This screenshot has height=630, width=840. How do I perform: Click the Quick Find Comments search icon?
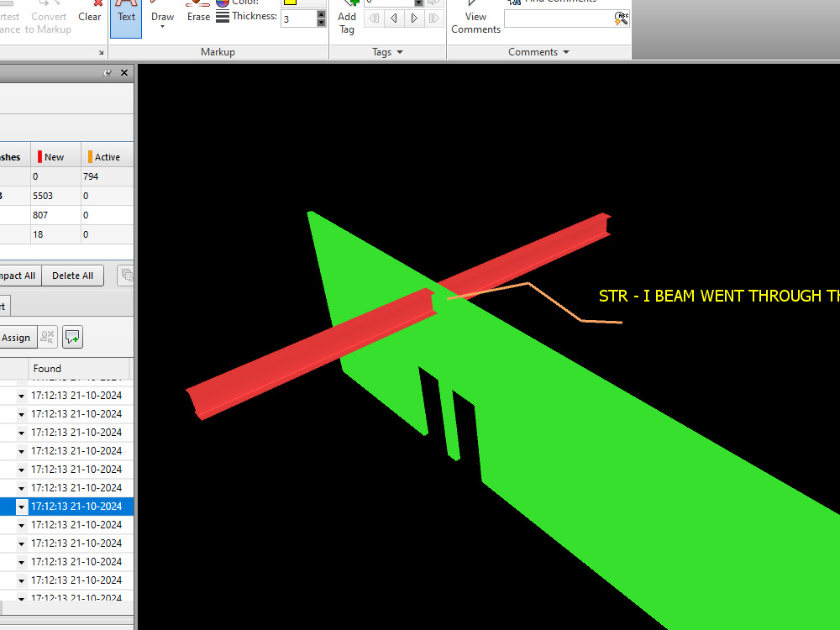coord(622,18)
